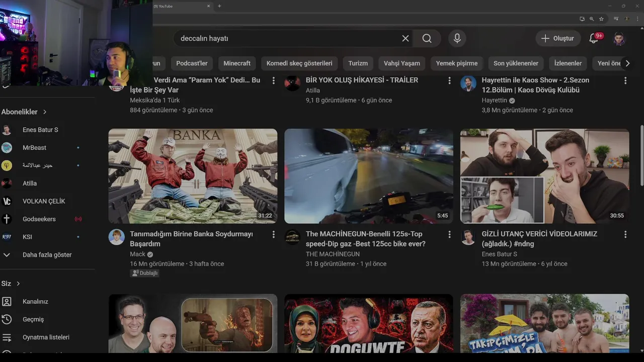Click the Mack channel name
The height and width of the screenshot is (362, 644).
(x=137, y=254)
